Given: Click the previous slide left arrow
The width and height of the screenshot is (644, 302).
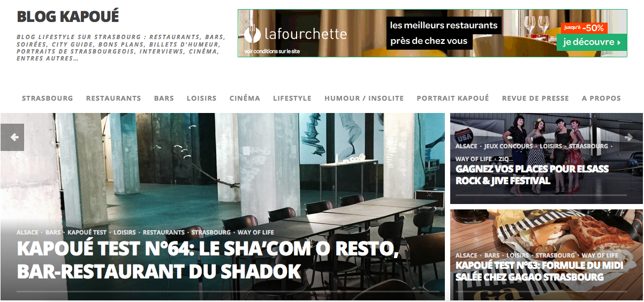Looking at the screenshot, I should pyautogui.click(x=12, y=137).
